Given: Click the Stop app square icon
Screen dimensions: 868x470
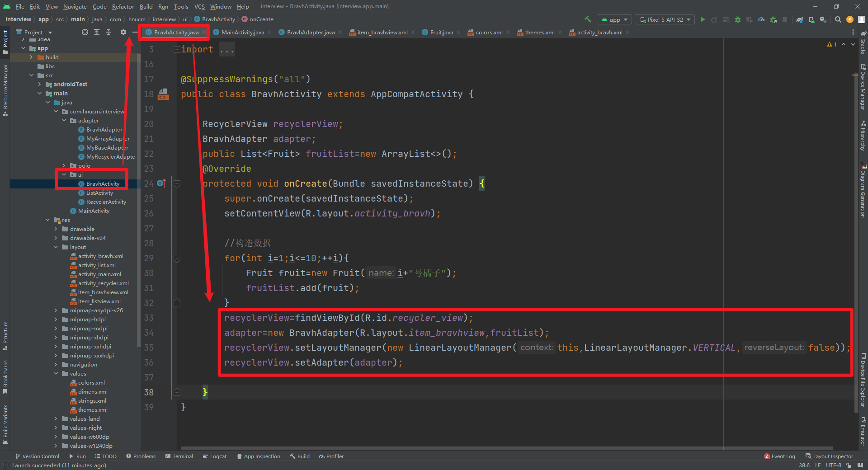Looking at the screenshot, I should coord(785,19).
